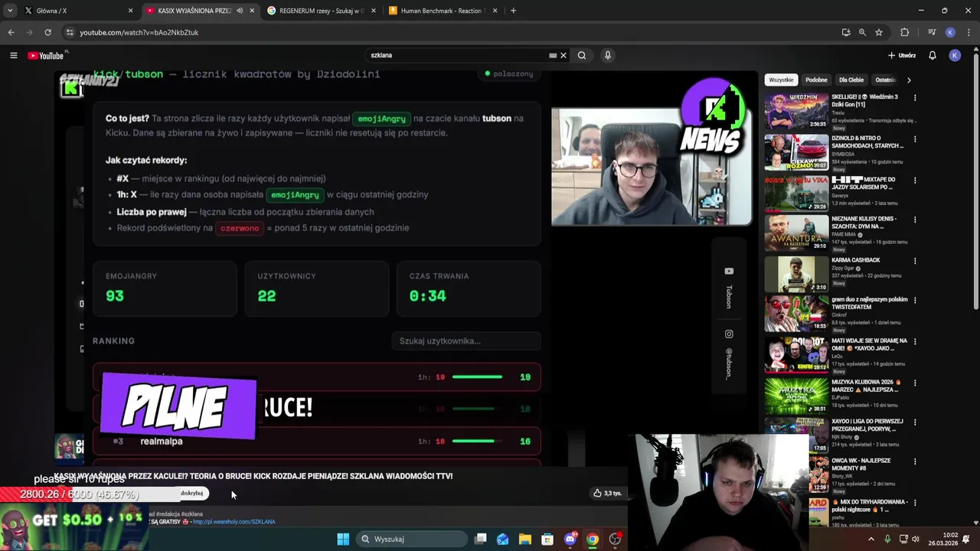Open options for DZINOLD & NITRO video

click(915, 139)
